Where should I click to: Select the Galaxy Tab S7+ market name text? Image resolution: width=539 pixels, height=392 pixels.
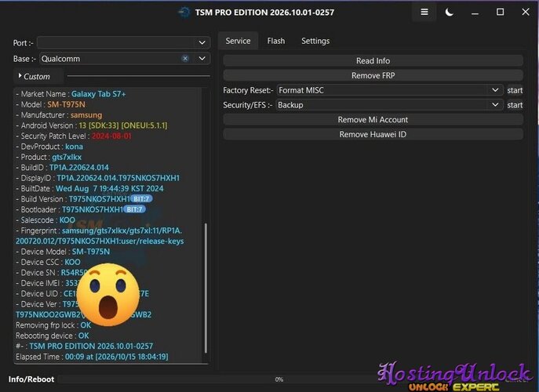(98, 94)
